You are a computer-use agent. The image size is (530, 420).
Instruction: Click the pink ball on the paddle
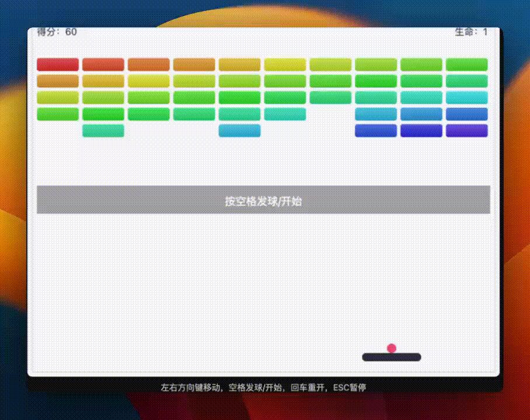tap(392, 348)
